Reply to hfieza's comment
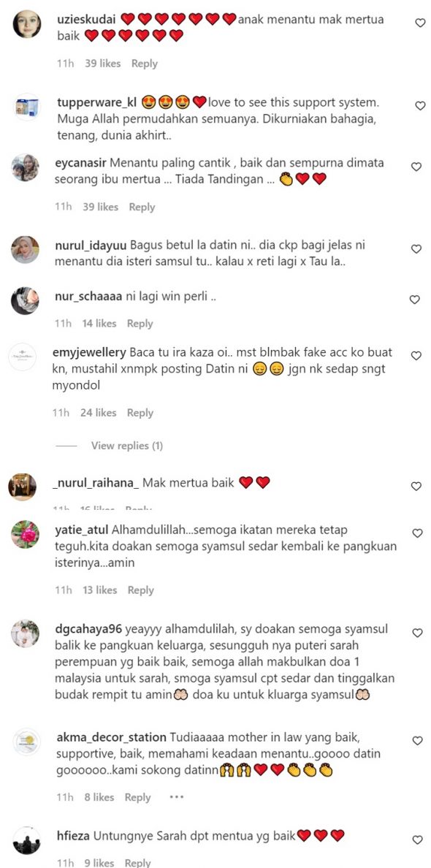The width and height of the screenshot is (431, 868). [x=138, y=862]
